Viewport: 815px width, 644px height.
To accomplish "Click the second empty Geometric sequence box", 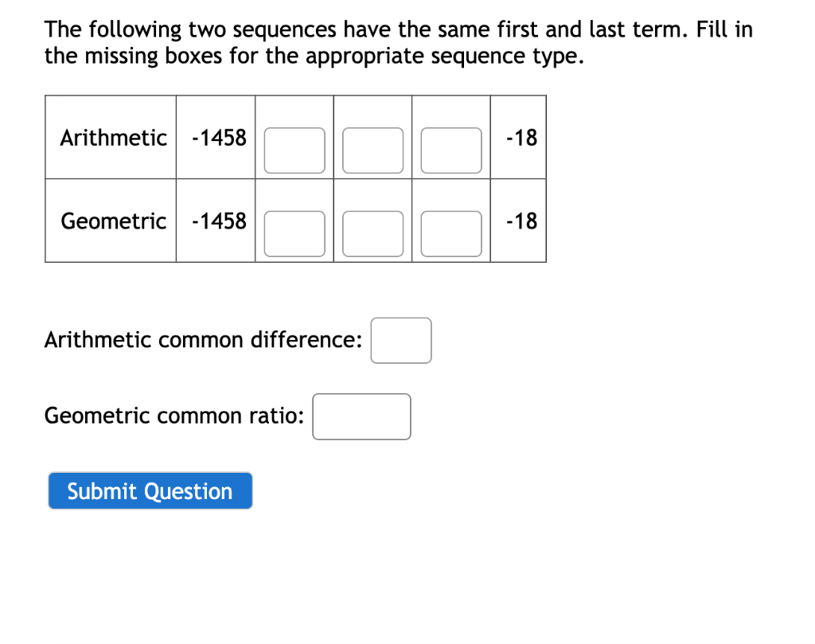I will click(372, 233).
